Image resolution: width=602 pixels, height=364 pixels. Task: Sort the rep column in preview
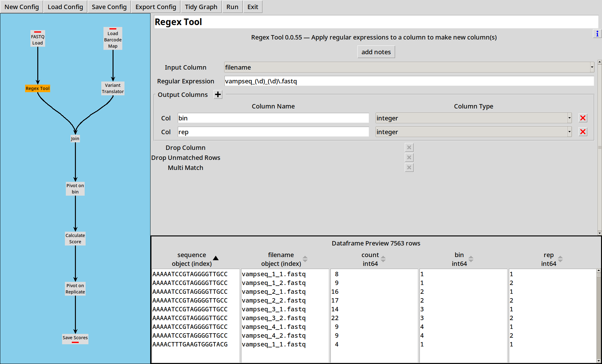point(560,259)
